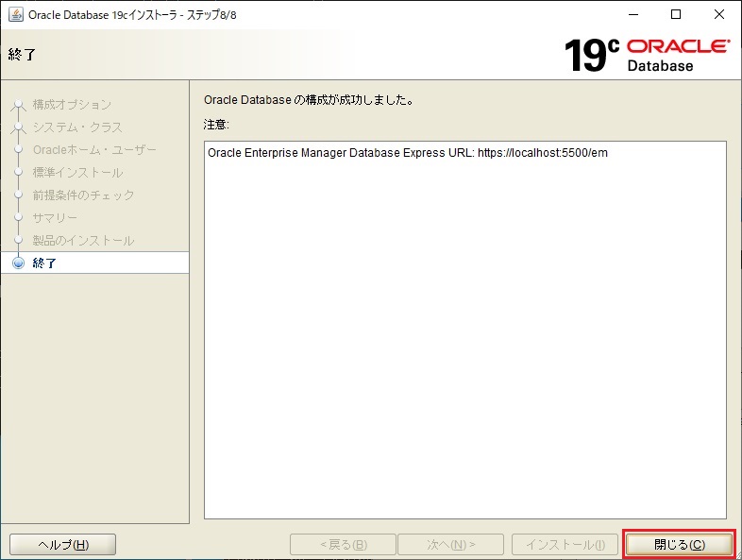742x560 pixels.
Task: Click the Java icon in the title bar
Action: pyautogui.click(x=15, y=14)
